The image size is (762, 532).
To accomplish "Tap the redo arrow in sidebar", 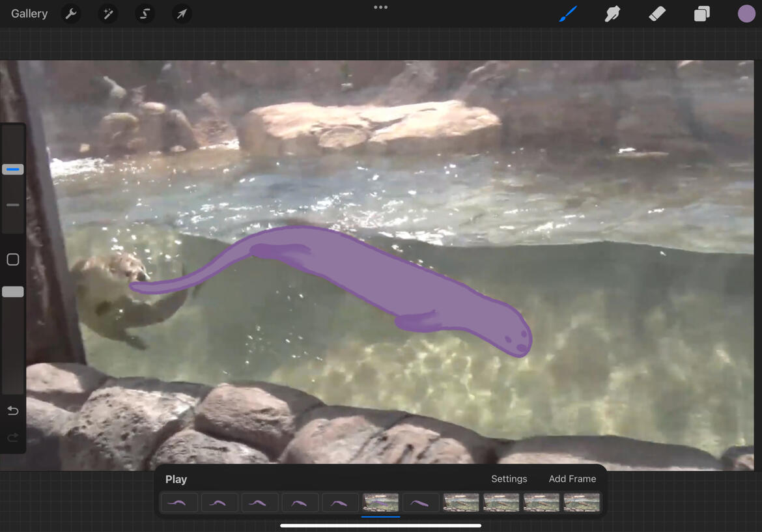I will point(13,438).
